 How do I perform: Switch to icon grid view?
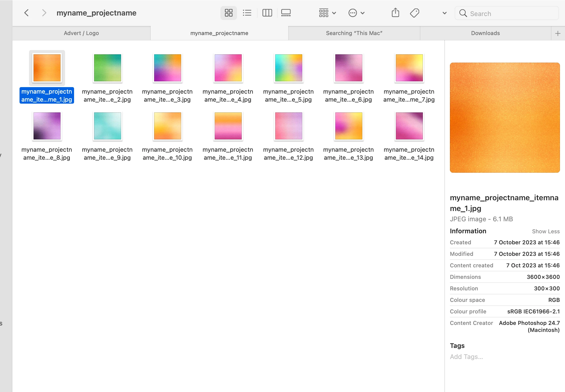tap(228, 13)
